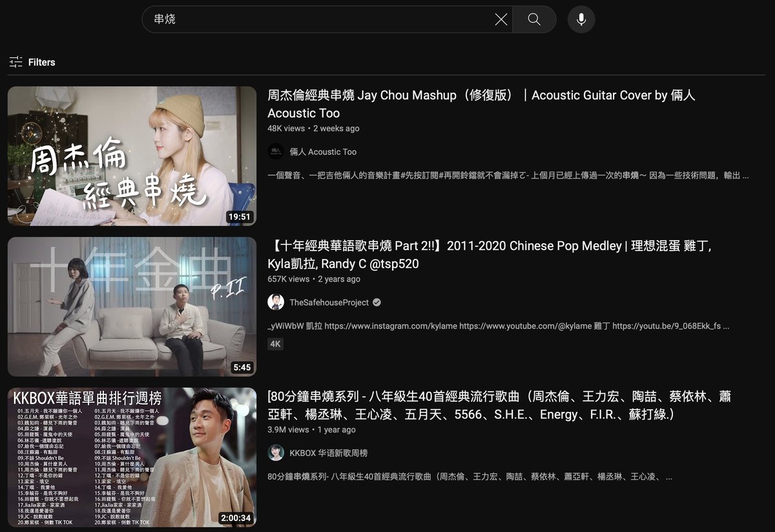This screenshot has width=775, height=532.
Task: Open the Filters options
Action: coord(32,62)
